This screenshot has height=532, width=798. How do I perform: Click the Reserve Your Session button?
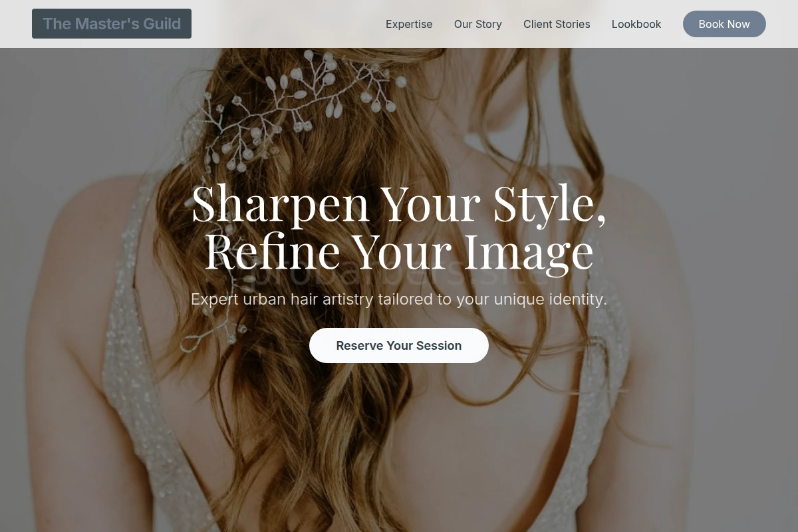(x=399, y=346)
